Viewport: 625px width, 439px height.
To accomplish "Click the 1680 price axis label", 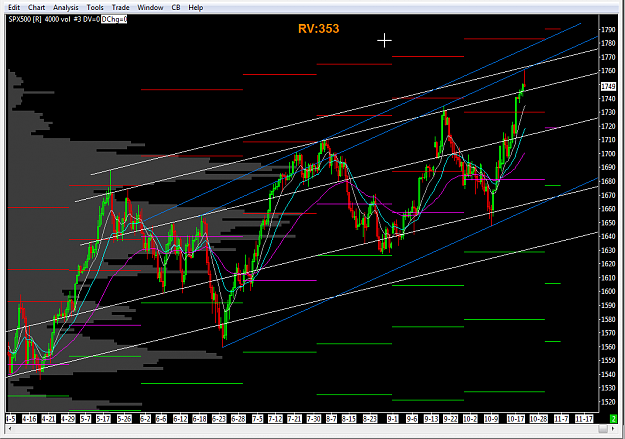I will 608,181.
